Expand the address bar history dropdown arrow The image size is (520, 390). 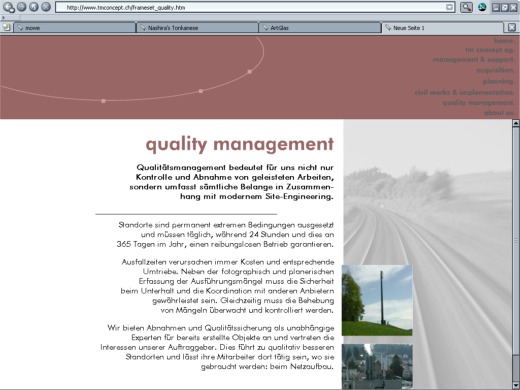point(450,7)
